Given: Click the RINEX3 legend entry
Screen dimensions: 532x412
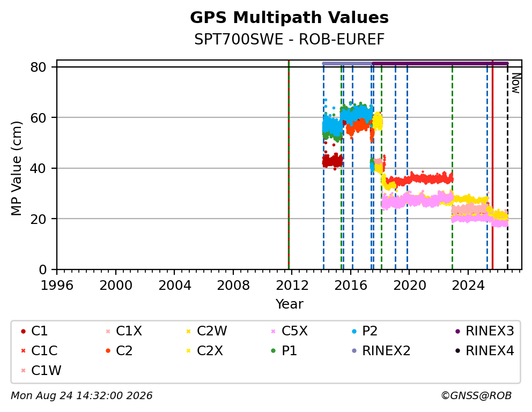Looking at the screenshot, I should (484, 331).
